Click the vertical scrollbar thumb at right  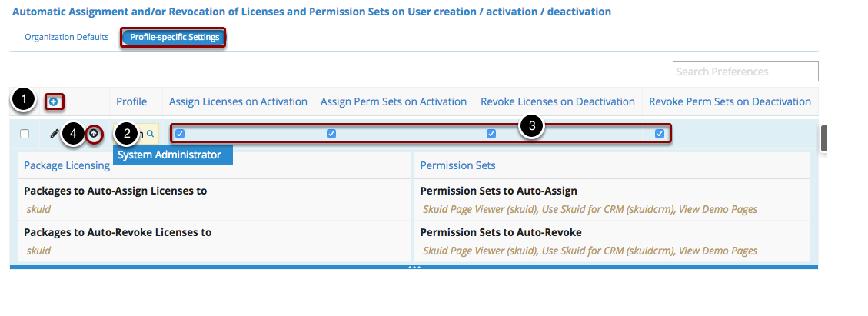(823, 138)
